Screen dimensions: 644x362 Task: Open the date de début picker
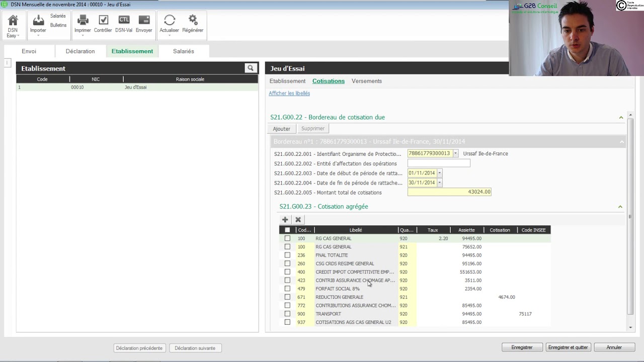coord(439,173)
